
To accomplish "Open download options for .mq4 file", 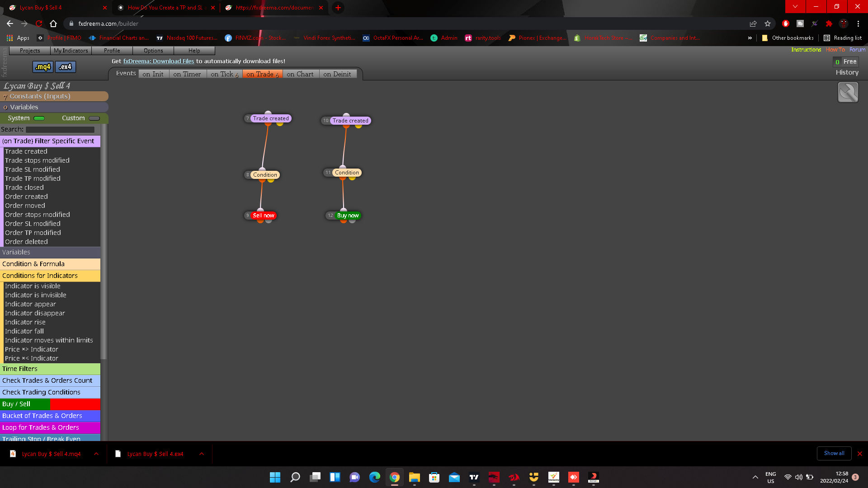I will 96,454.
